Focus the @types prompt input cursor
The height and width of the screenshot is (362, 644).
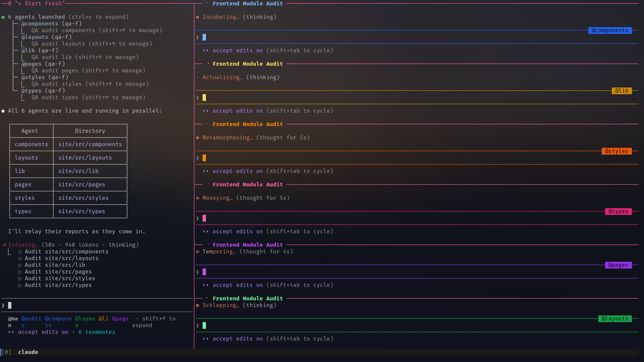[x=204, y=218]
